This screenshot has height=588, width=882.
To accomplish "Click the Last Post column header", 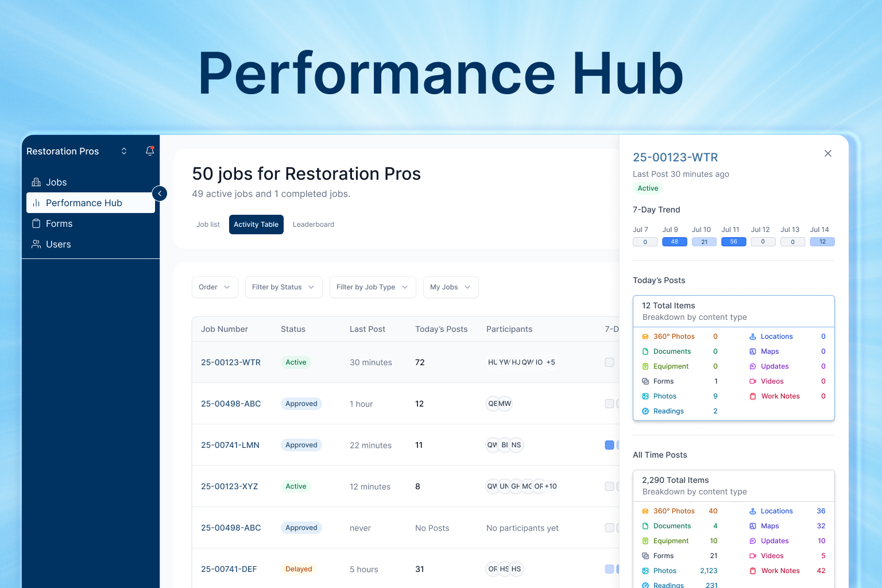I will coord(367,329).
